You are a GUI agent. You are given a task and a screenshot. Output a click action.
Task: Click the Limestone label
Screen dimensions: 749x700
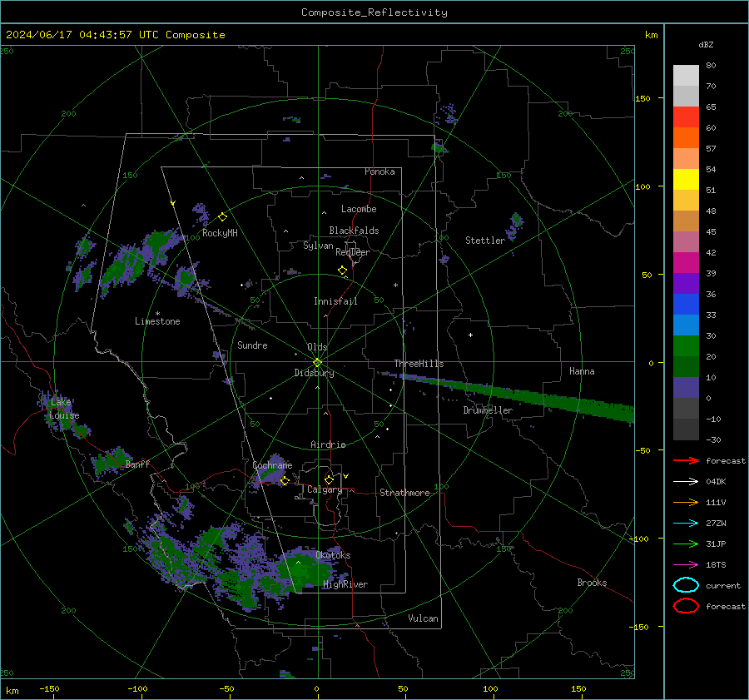[157, 321]
